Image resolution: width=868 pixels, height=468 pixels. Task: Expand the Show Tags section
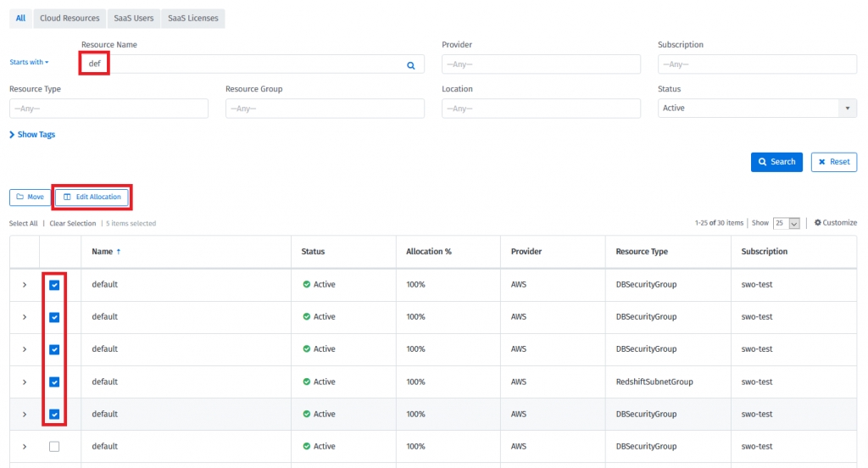32,135
